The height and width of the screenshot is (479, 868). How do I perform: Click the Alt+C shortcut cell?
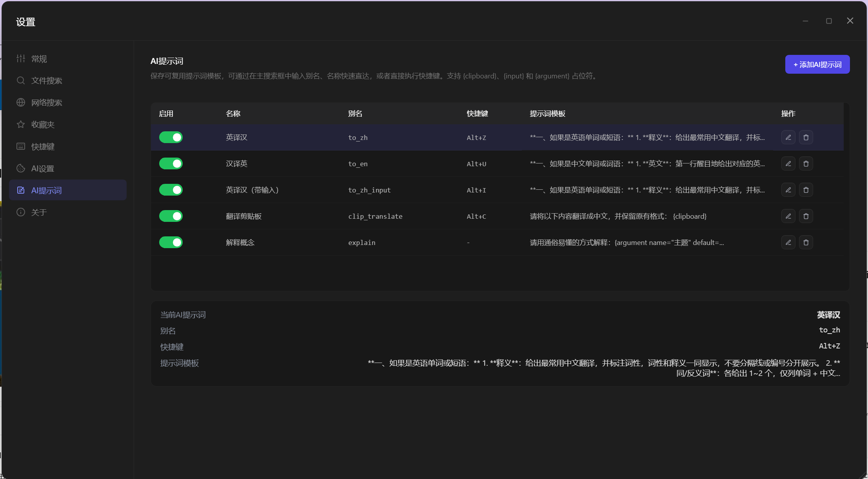476,216
